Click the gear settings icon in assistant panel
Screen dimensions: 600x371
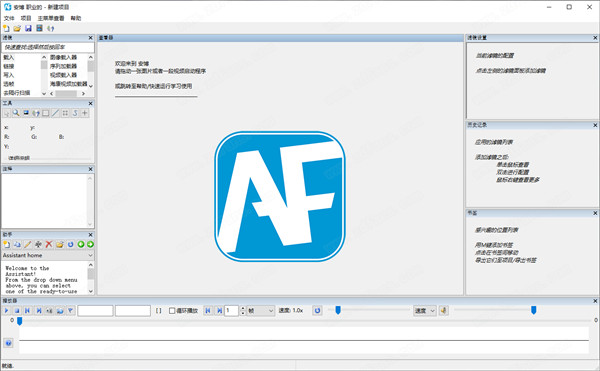tap(38, 244)
